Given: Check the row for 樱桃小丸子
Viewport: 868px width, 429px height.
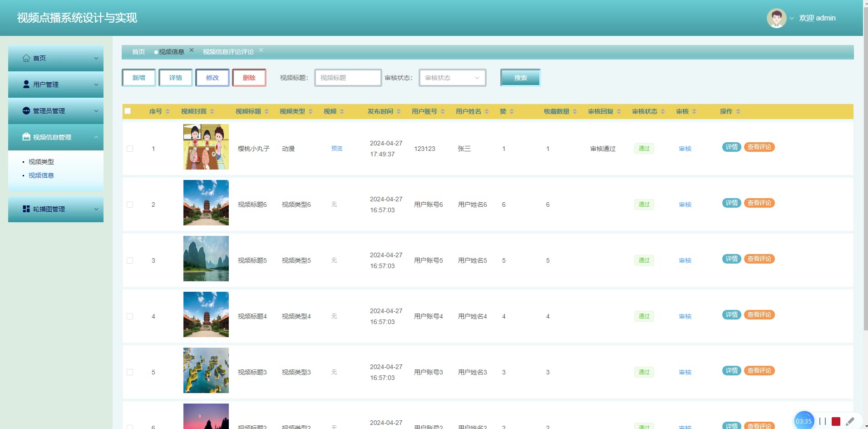Looking at the screenshot, I should coord(130,149).
